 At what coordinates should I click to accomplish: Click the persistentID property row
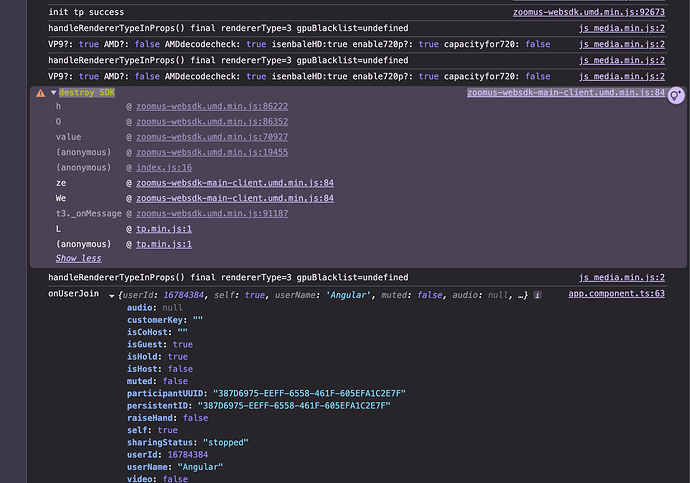tap(259, 406)
